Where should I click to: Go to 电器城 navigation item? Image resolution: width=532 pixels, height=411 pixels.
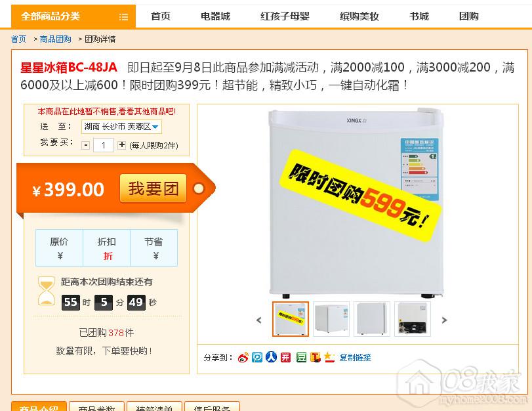(x=215, y=16)
